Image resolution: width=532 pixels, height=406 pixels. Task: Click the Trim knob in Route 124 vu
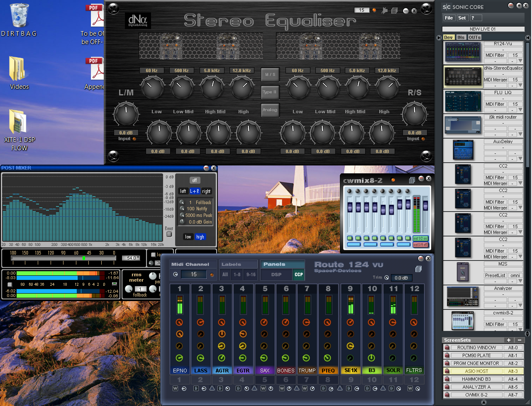point(387,277)
